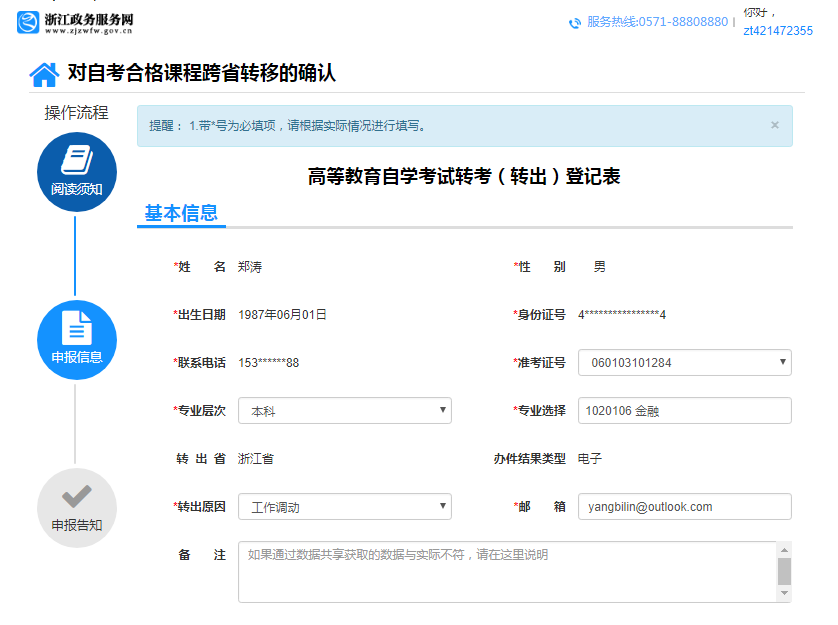Click into the 备注 textarea
The height and width of the screenshot is (625, 838).
coord(506,572)
